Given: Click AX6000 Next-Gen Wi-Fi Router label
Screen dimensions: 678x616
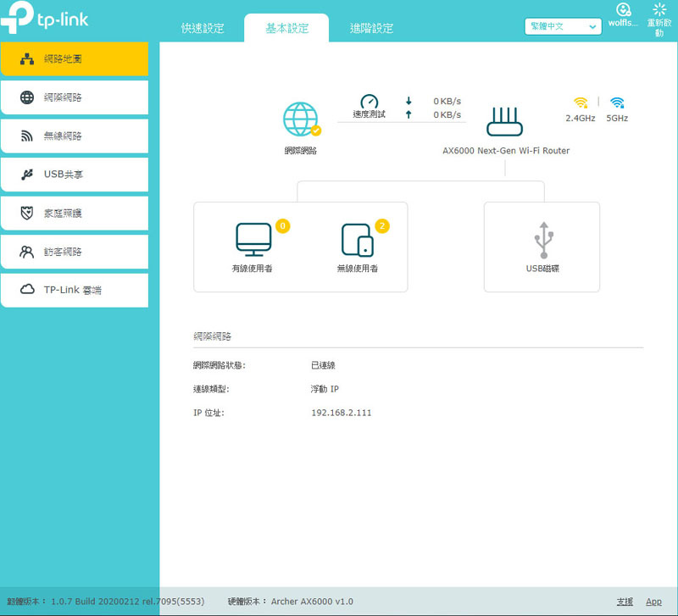Looking at the screenshot, I should (506, 151).
